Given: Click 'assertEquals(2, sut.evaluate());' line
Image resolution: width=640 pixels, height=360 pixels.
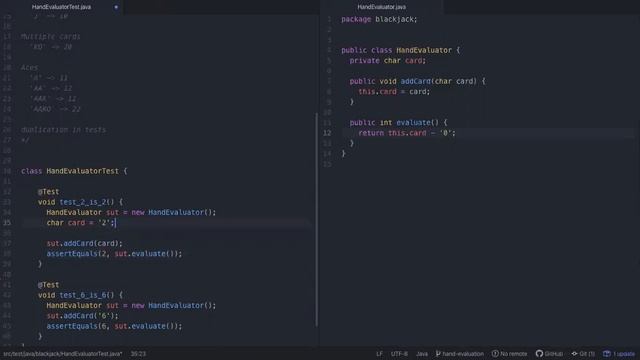Looking at the screenshot, I should coord(114,254).
